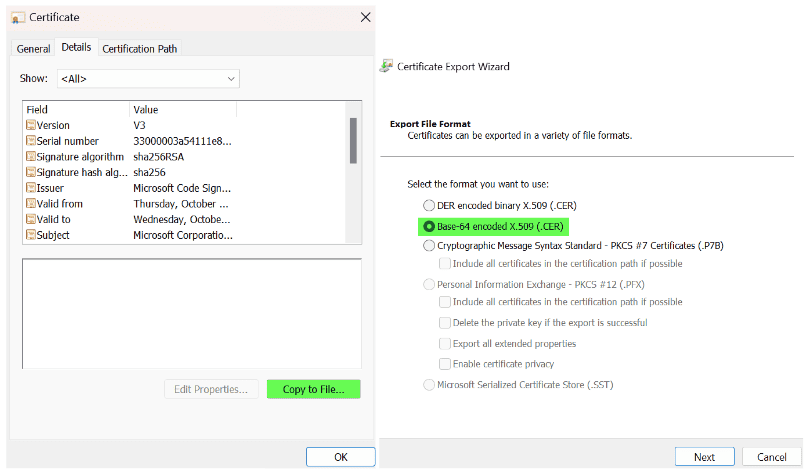Select the Serial number field icon
The width and height of the screenshot is (806, 472).
[x=31, y=141]
